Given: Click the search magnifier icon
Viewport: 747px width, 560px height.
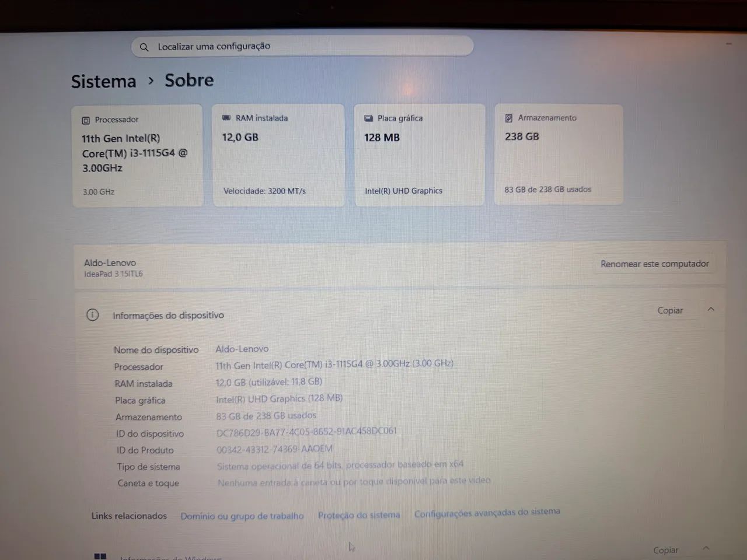Looking at the screenshot, I should coord(144,47).
